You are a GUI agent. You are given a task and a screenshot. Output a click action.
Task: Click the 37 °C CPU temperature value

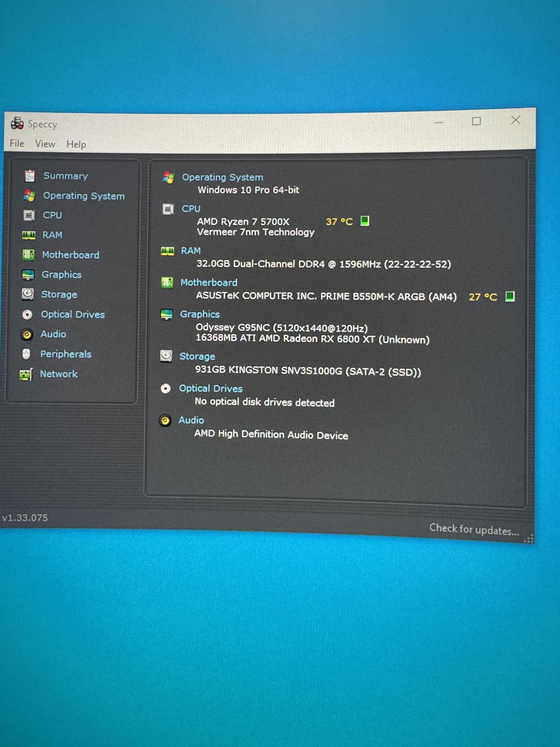(x=339, y=221)
